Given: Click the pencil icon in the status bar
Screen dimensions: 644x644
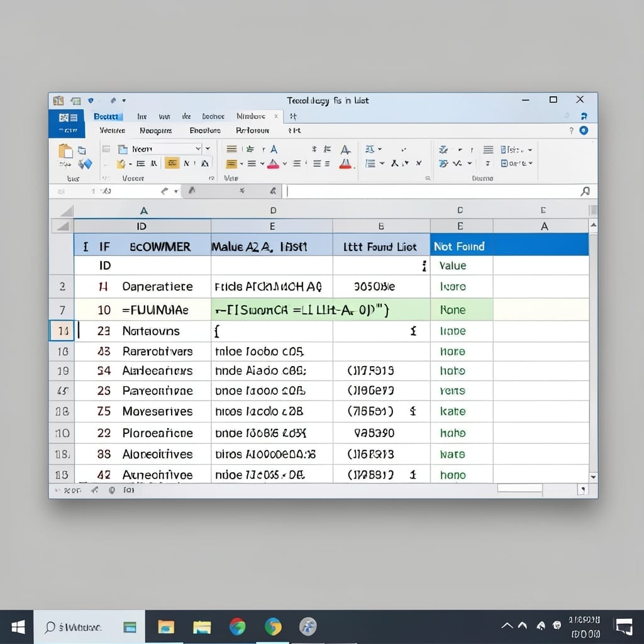Looking at the screenshot, I should click(x=95, y=489).
